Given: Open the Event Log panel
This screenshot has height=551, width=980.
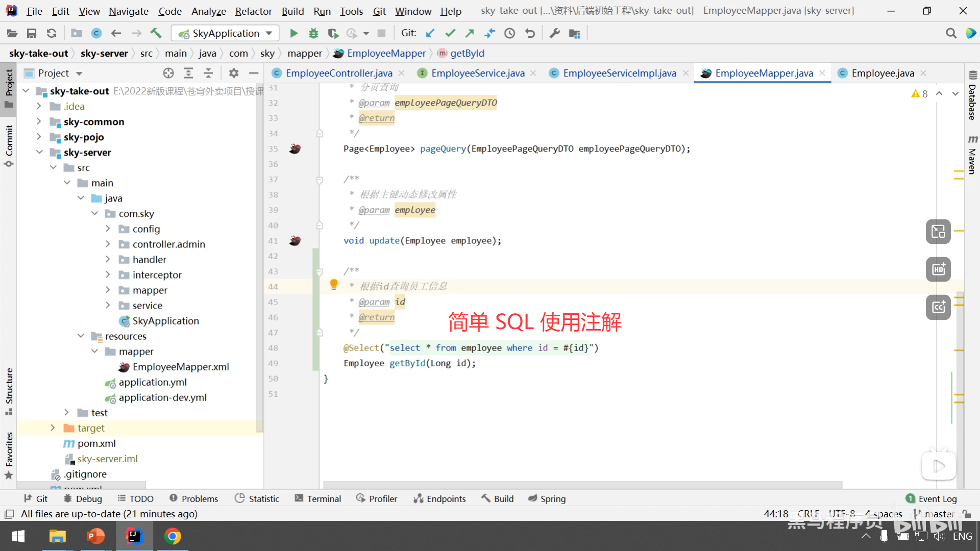Looking at the screenshot, I should [932, 499].
